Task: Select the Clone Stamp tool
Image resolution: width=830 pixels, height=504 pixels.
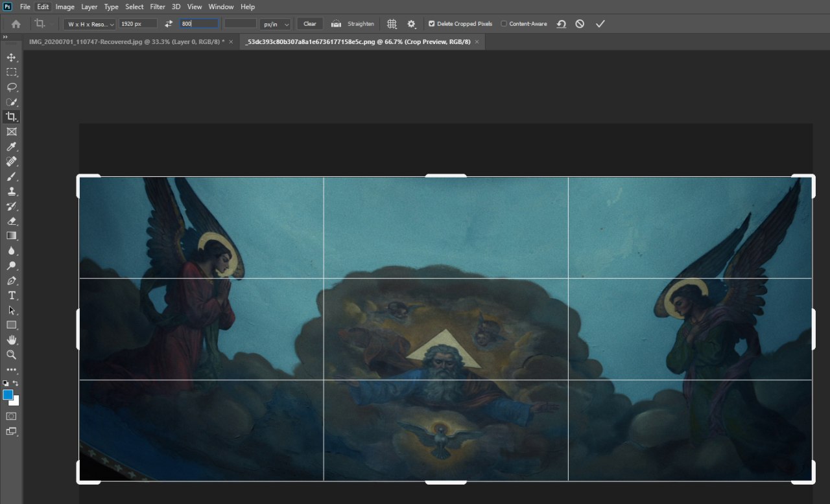Action: 11,191
